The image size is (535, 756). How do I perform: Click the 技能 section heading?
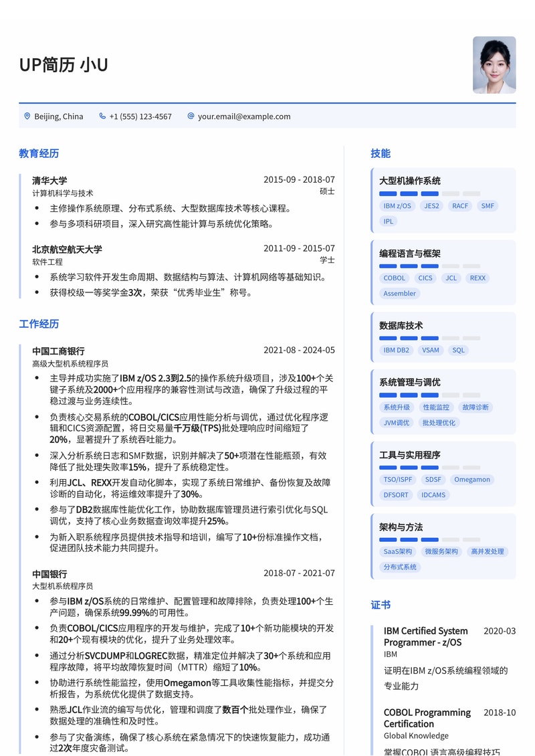(x=381, y=153)
